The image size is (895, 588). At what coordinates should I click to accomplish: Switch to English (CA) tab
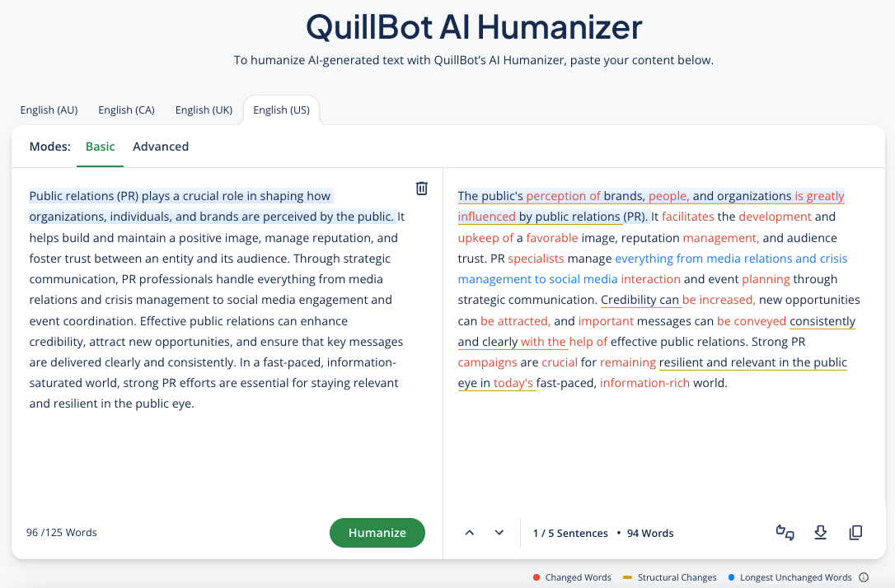126,110
